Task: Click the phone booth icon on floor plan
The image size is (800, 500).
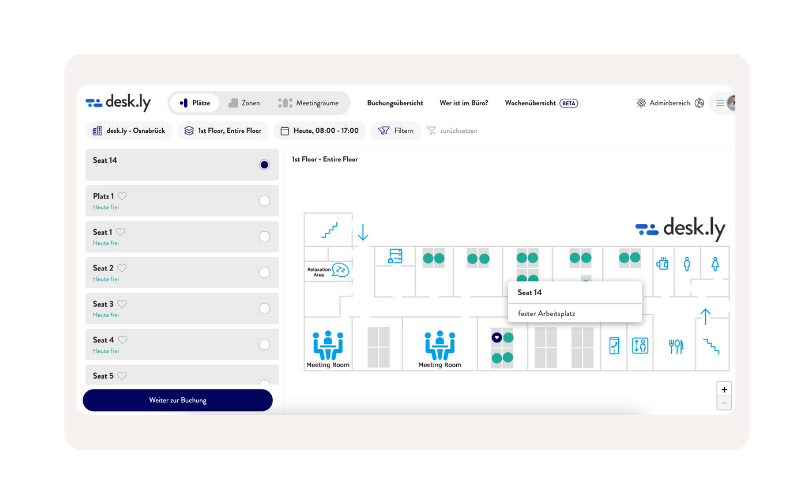Action: tap(614, 346)
